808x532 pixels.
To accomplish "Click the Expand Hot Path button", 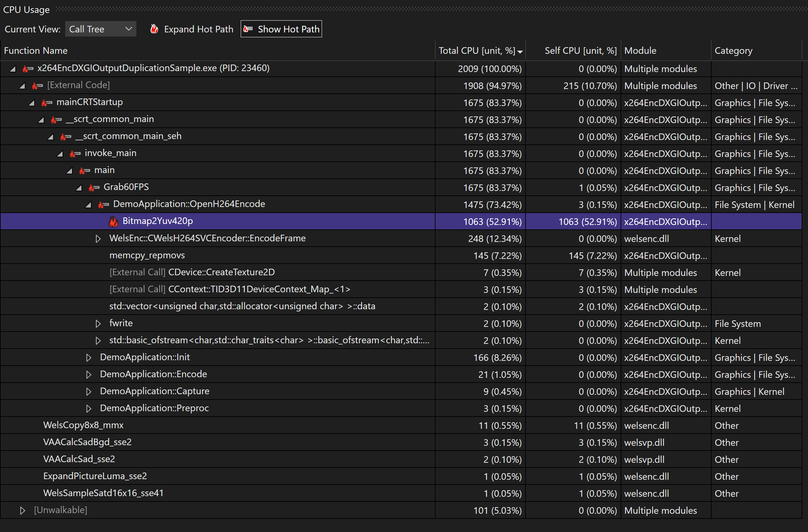I will coord(199,29).
